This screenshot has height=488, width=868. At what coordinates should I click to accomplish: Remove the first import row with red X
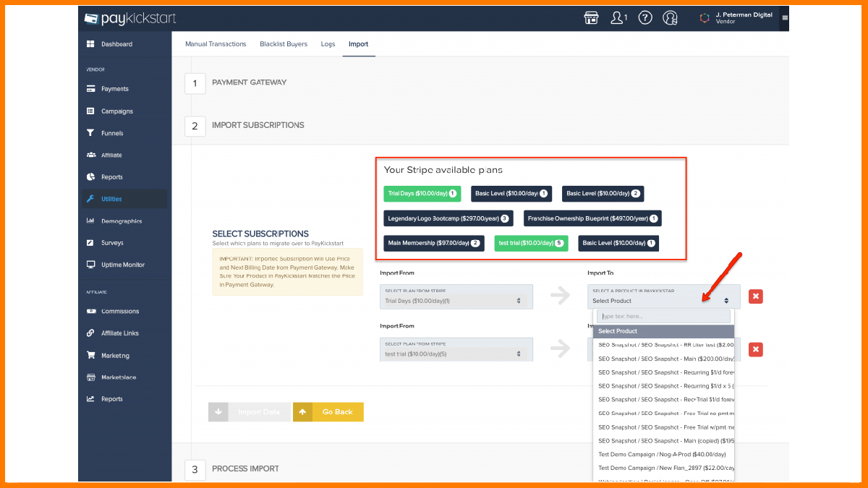point(755,296)
